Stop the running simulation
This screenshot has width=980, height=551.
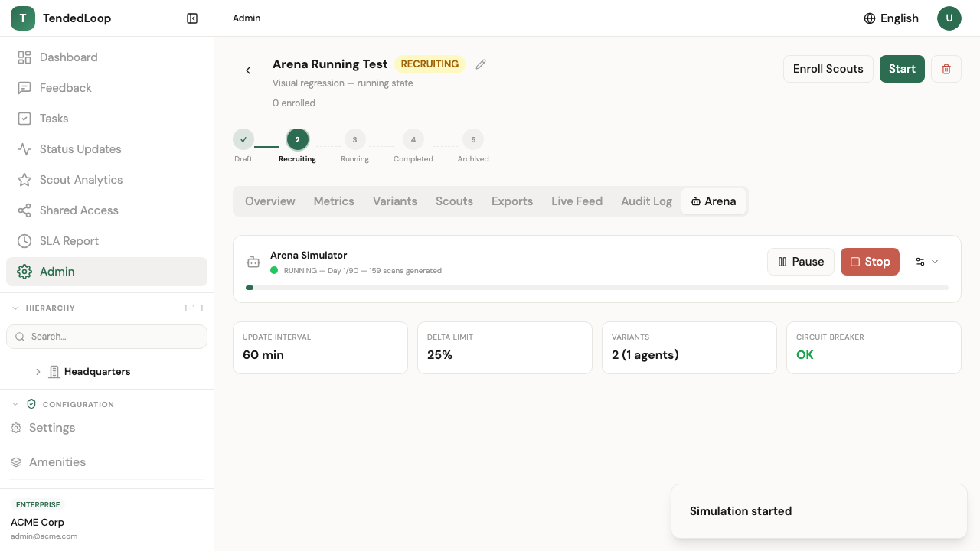pyautogui.click(x=870, y=262)
